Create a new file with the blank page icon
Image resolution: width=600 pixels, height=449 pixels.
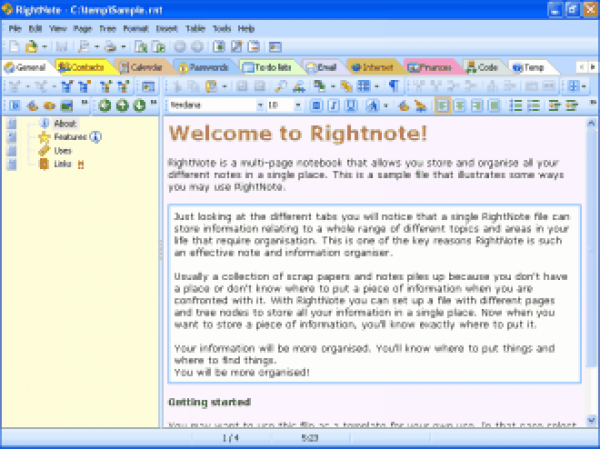pos(14,47)
